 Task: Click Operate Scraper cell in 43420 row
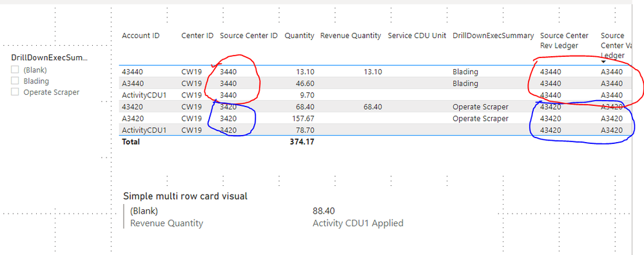coord(480,107)
